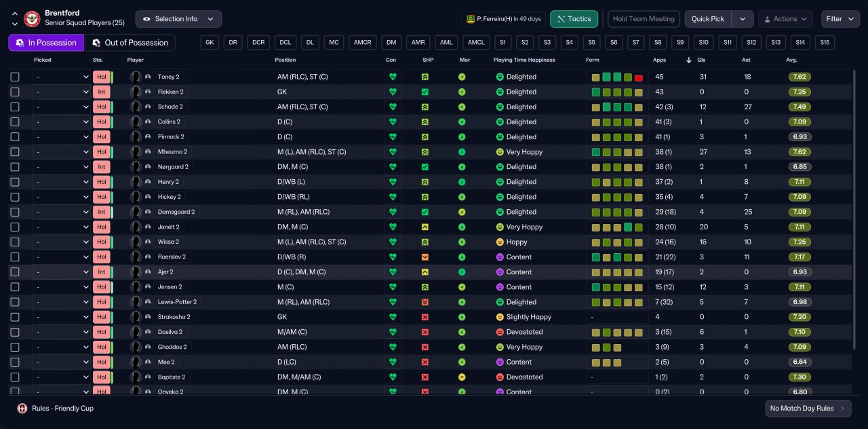The width and height of the screenshot is (868, 429).
Task: Select the In Possession tab
Action: coord(46,43)
